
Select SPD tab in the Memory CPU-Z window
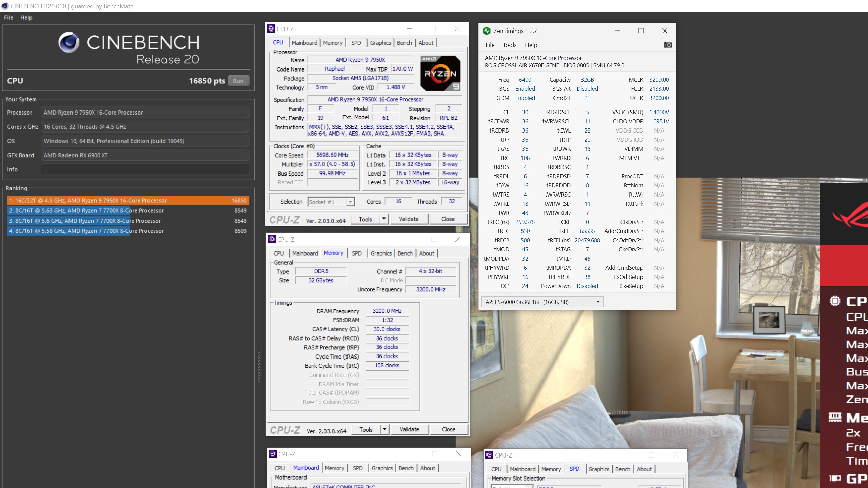tap(357, 253)
